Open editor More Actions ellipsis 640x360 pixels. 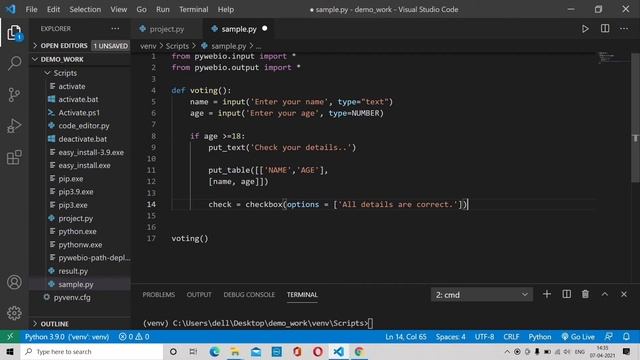click(624, 29)
